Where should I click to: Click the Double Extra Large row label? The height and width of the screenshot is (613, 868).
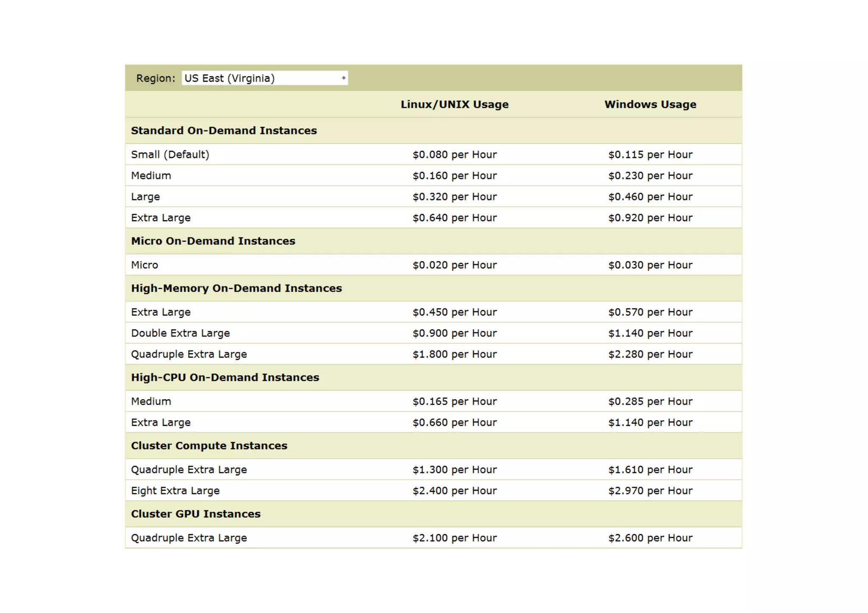pos(180,333)
